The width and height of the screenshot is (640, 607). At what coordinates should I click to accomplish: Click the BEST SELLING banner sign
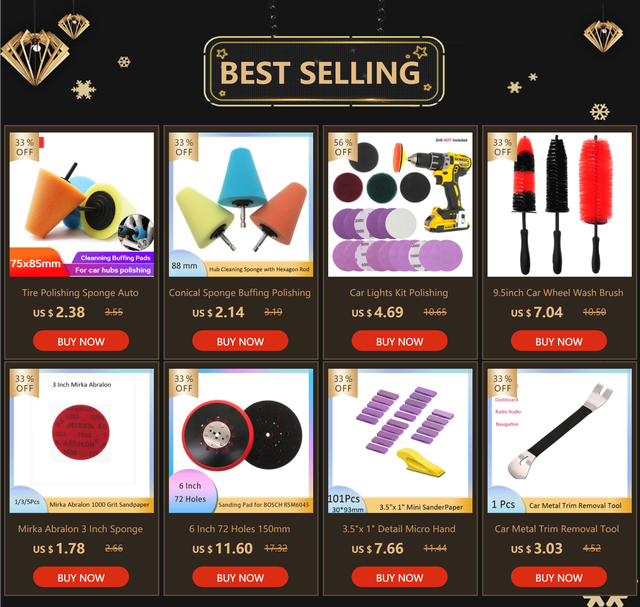point(324,71)
